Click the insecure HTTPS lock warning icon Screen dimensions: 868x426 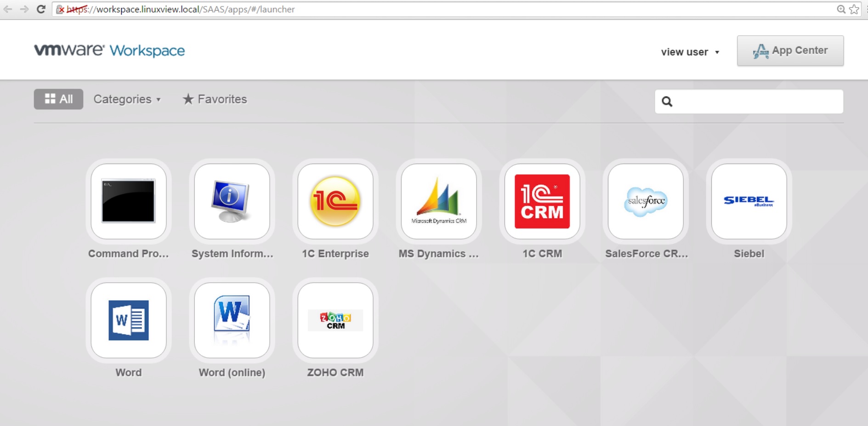(60, 9)
